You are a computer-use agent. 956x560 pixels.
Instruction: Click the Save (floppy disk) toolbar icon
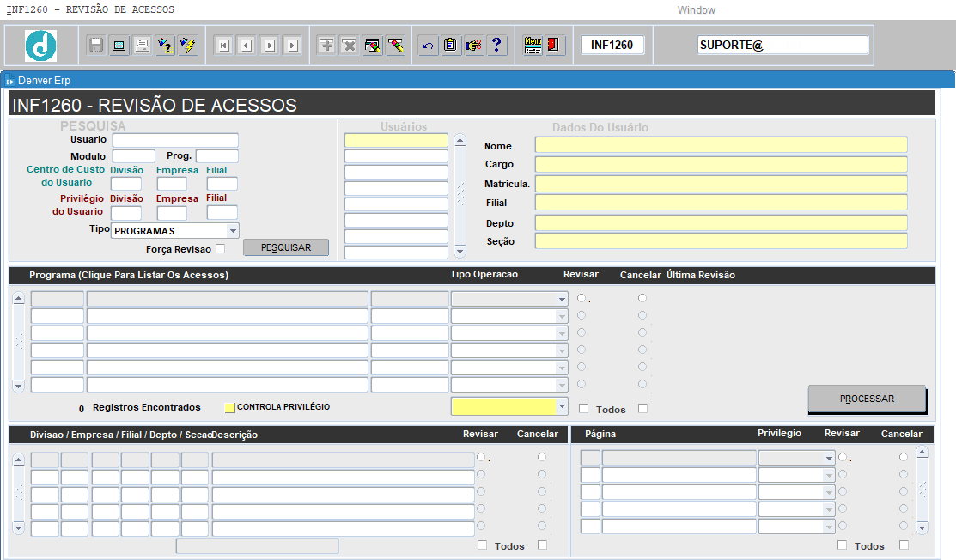pyautogui.click(x=95, y=46)
